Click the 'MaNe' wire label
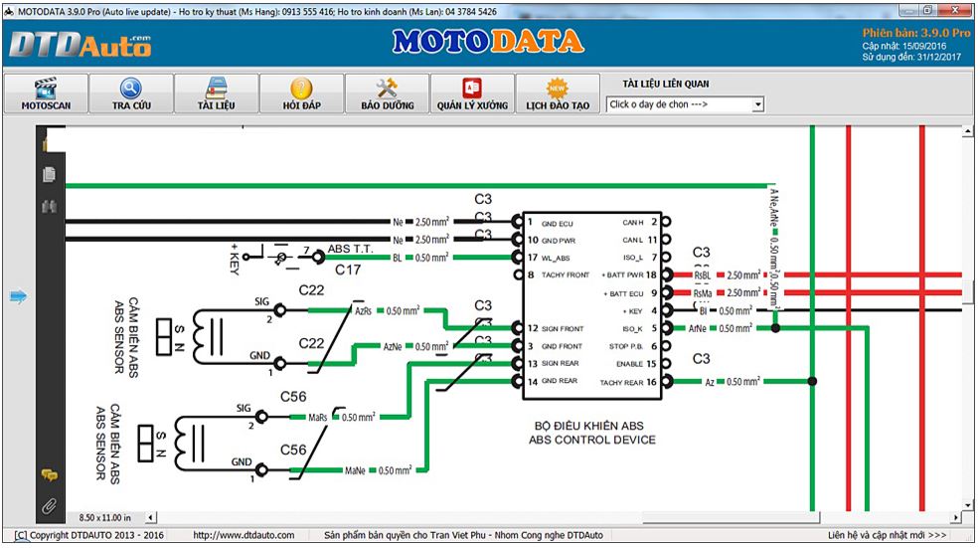The height and width of the screenshot is (548, 980). pos(355,470)
